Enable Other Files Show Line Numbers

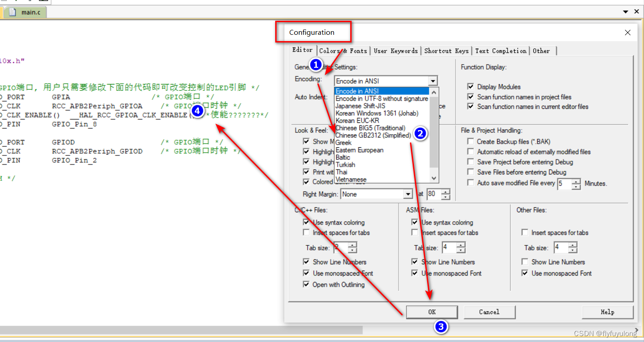pos(525,262)
